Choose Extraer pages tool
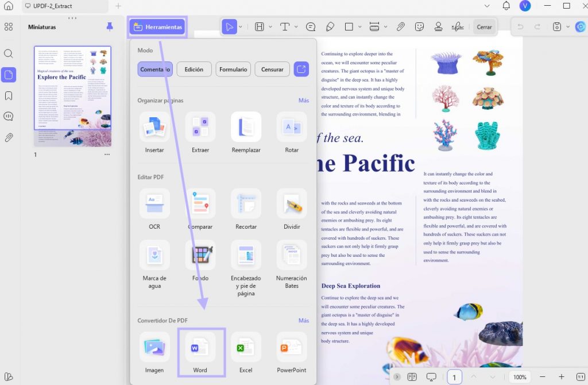Image resolution: width=588 pixels, height=385 pixels. tap(200, 133)
